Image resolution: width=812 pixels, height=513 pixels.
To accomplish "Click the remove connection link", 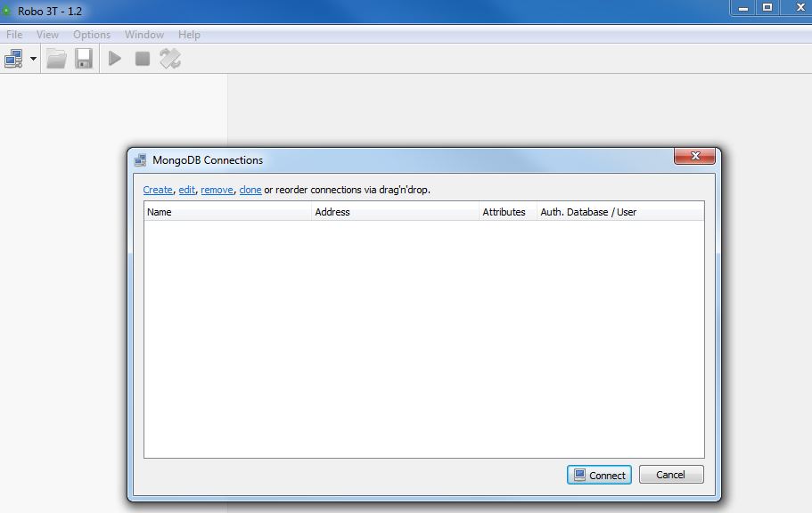I will pos(217,190).
